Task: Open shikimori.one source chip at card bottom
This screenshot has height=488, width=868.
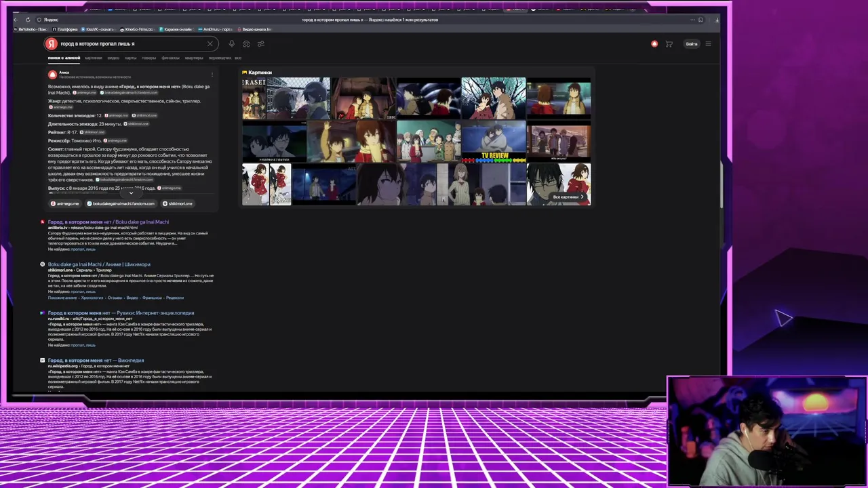Action: tap(178, 203)
